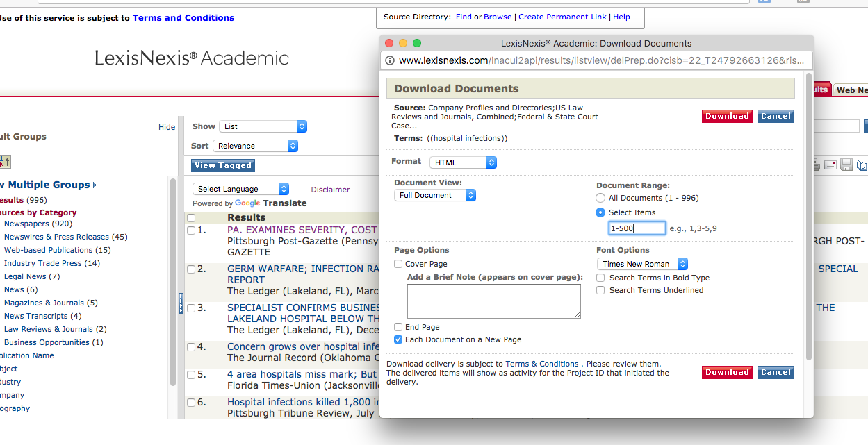Click the bottom Download button in dialog

point(727,373)
